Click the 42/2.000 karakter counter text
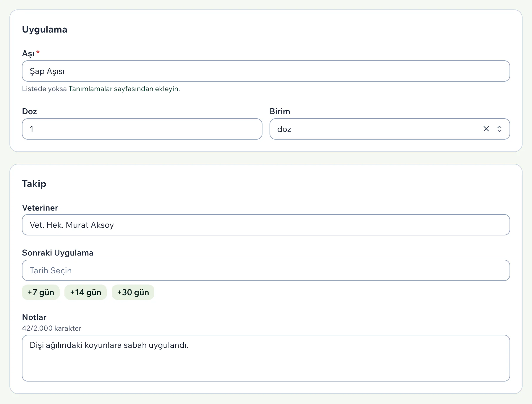532x404 pixels. click(x=52, y=328)
